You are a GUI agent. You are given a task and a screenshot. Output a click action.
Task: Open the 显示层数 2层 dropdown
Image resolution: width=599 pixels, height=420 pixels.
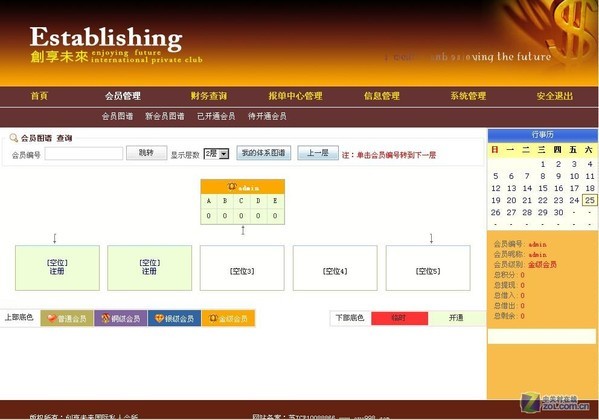216,154
